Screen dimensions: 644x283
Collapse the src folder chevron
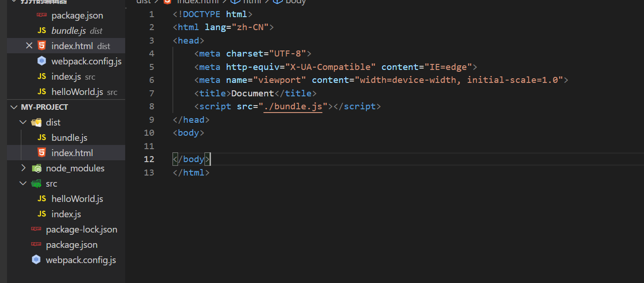pos(23,183)
